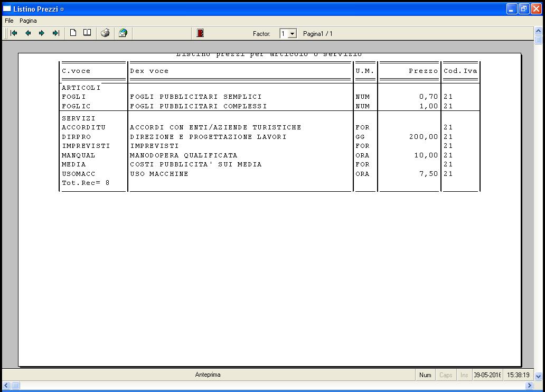Click VAT code '21' in the DIRPRO row
This screenshot has height=392, width=545.
(448, 137)
